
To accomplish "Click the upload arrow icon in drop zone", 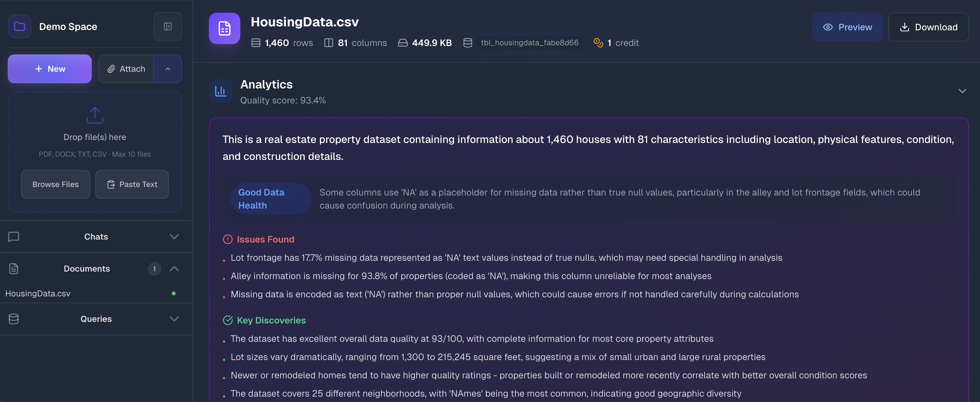I will coord(95,115).
